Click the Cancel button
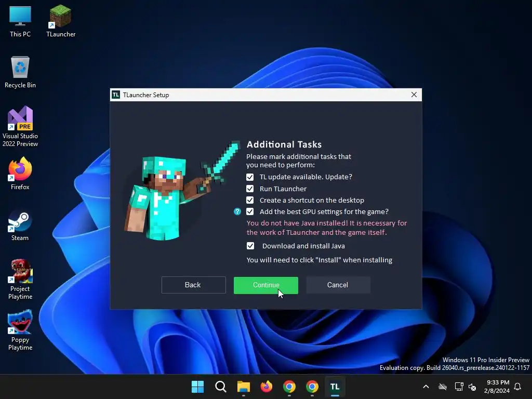Image resolution: width=532 pixels, height=399 pixels. point(338,285)
